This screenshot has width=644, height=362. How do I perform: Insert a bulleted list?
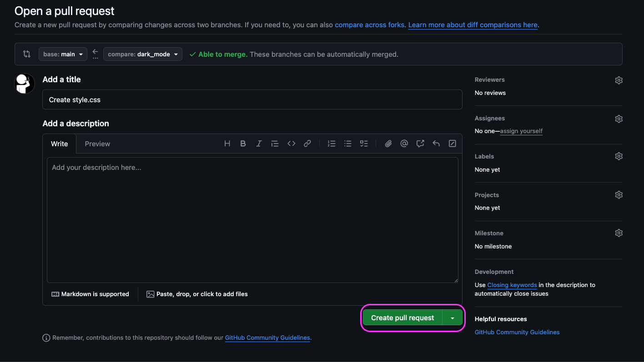[347, 143]
